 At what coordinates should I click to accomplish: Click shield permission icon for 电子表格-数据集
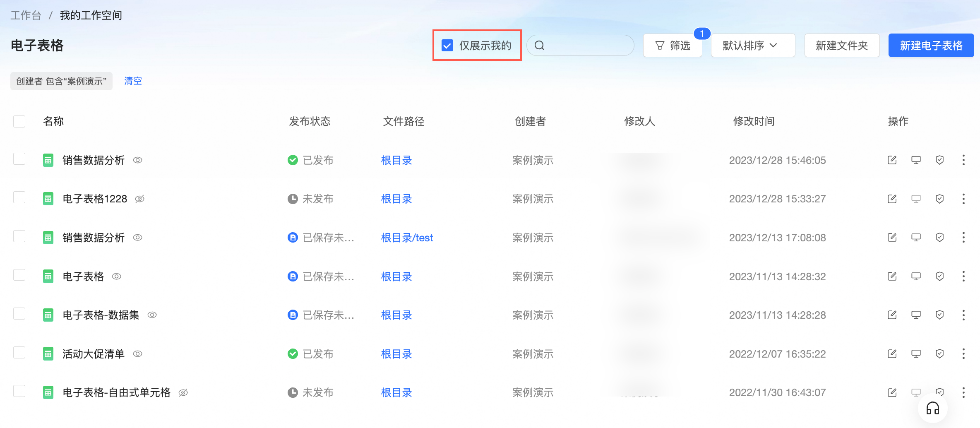[940, 315]
